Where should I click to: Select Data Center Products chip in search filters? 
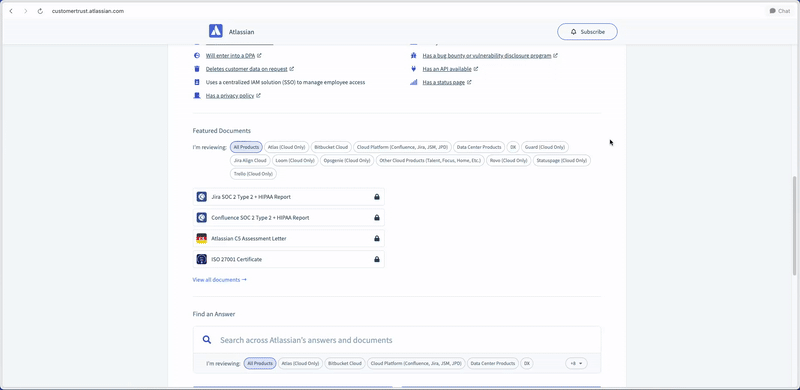(x=492, y=363)
